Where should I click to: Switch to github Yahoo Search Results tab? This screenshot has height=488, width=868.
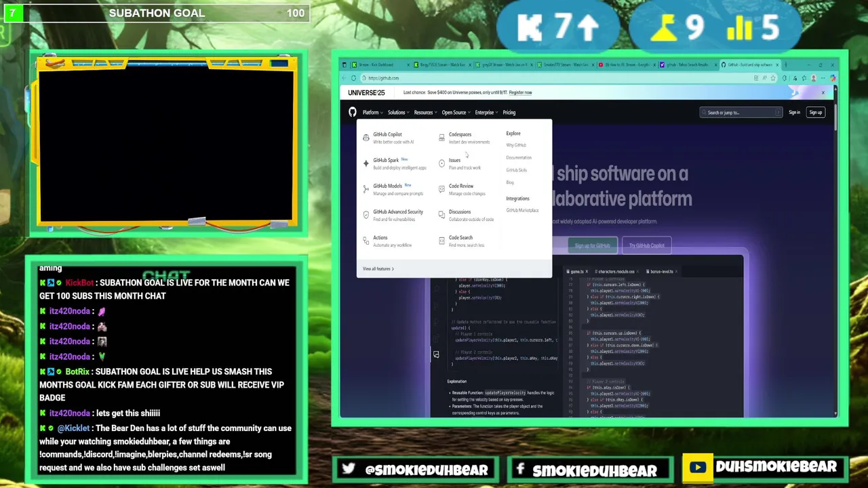(689, 65)
